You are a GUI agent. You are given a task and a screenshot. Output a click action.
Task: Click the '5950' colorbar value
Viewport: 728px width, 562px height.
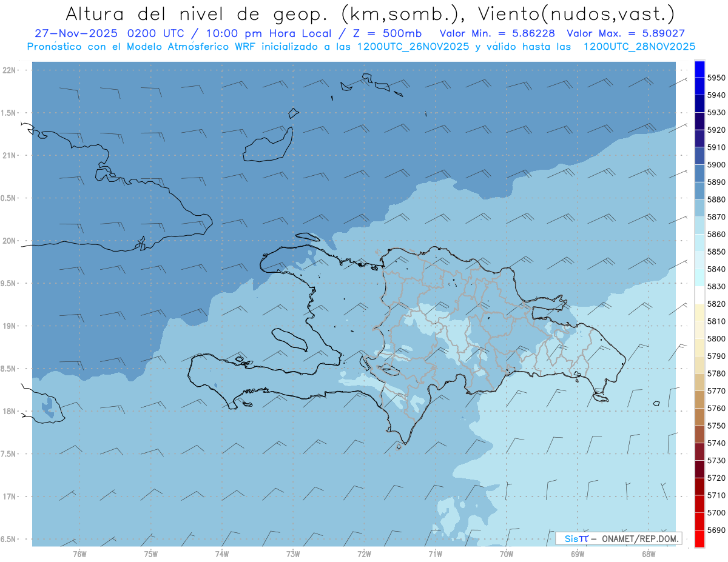coord(716,78)
